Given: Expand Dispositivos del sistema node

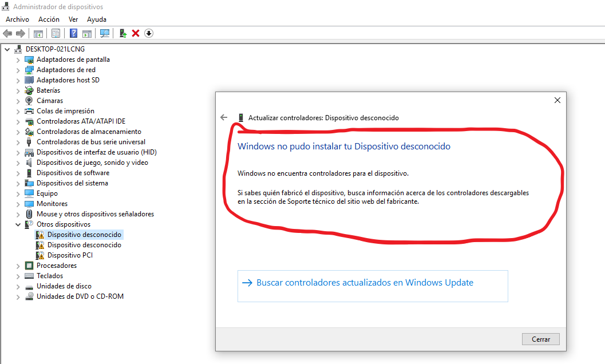Looking at the screenshot, I should coord(18,183).
